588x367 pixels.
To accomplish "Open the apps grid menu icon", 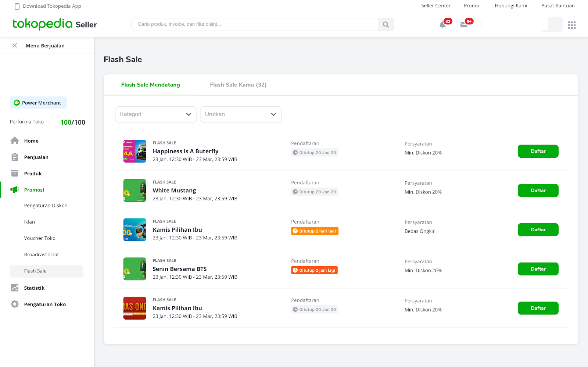I will tap(571, 25).
